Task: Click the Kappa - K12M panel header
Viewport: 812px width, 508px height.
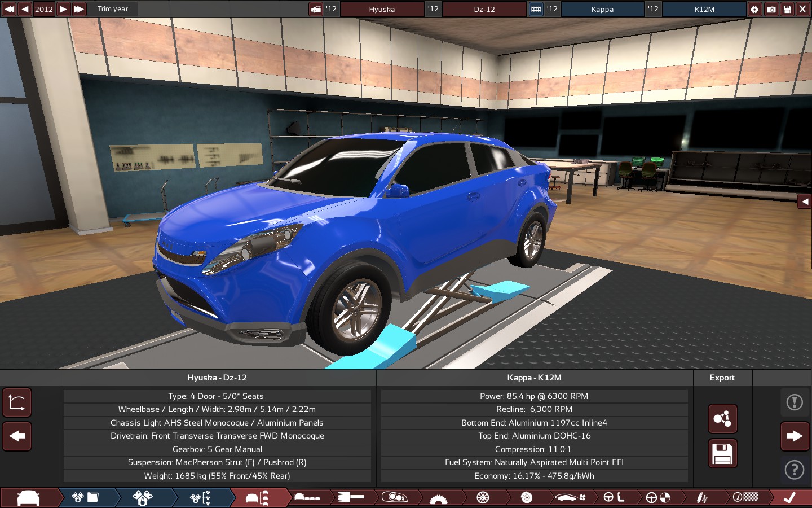Action: point(534,378)
